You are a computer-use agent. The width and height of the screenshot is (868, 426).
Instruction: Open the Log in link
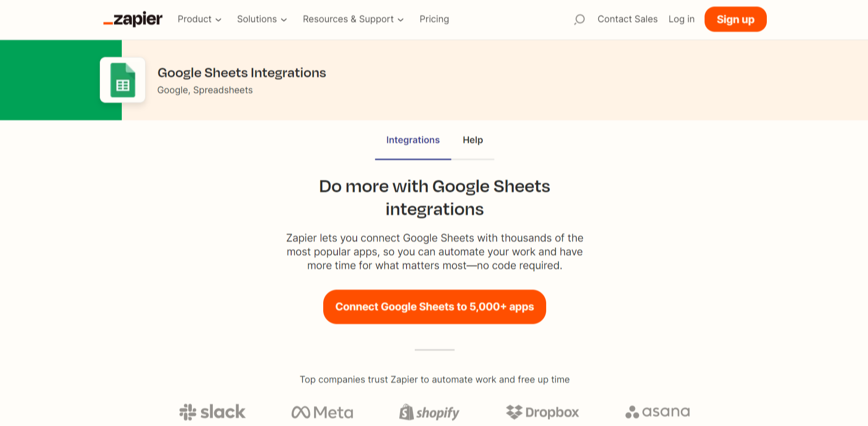click(x=681, y=19)
